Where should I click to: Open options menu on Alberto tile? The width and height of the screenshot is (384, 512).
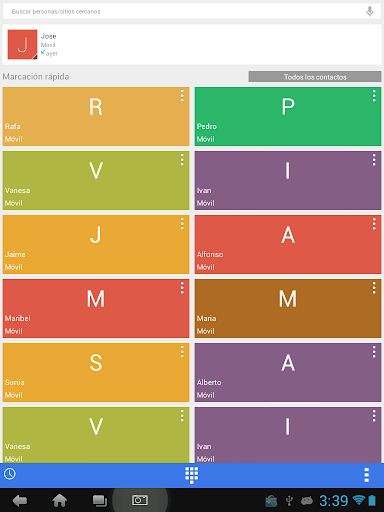(x=374, y=352)
